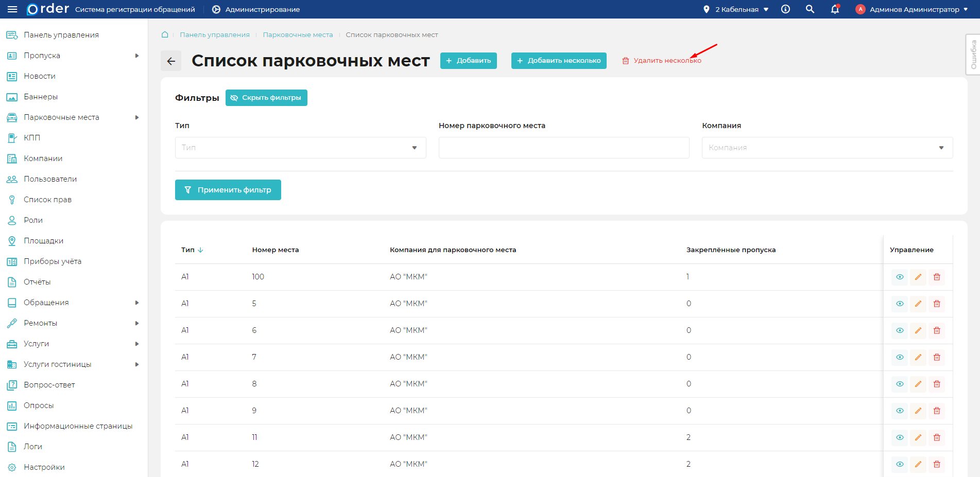980x477 pixels.
Task: Focus the Номер парковочного места field
Action: click(x=564, y=148)
